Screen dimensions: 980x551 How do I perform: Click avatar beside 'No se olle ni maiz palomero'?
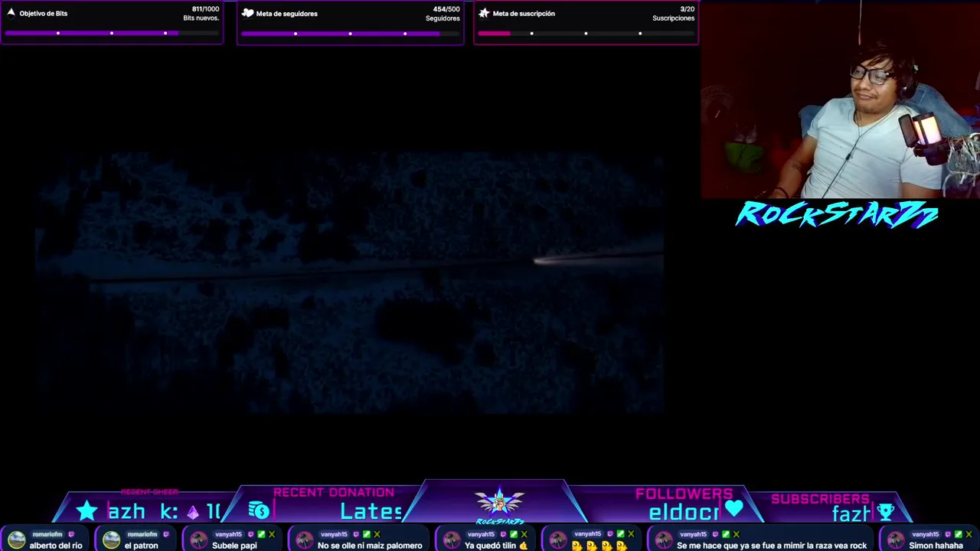[x=305, y=540]
